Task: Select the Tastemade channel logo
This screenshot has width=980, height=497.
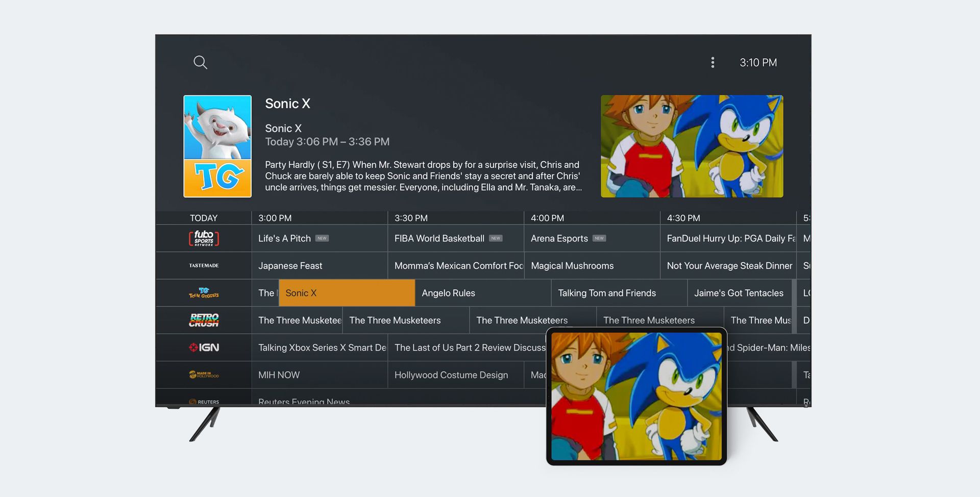Action: point(204,265)
